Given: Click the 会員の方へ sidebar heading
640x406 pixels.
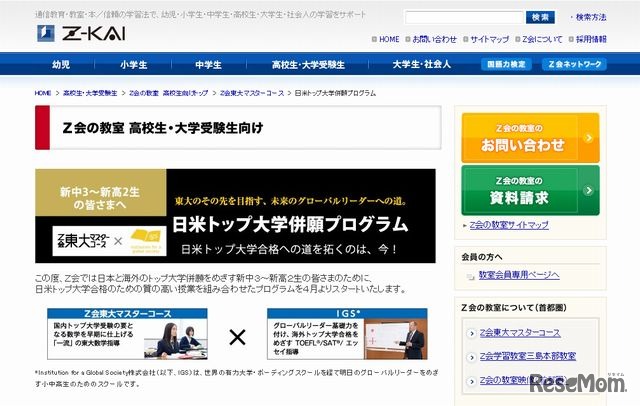Looking at the screenshot, I should pyautogui.click(x=482, y=257).
